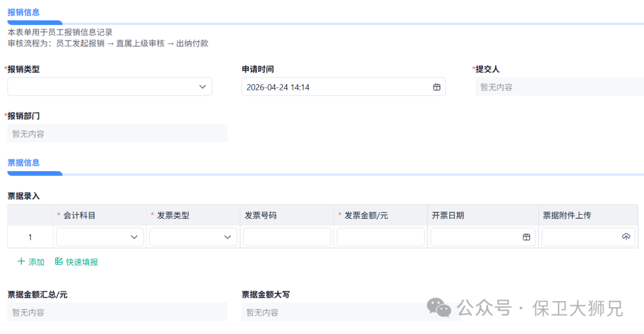Image resolution: width=644 pixels, height=334 pixels.
Task: Click calendar icon in 申请时间 field
Action: click(436, 87)
